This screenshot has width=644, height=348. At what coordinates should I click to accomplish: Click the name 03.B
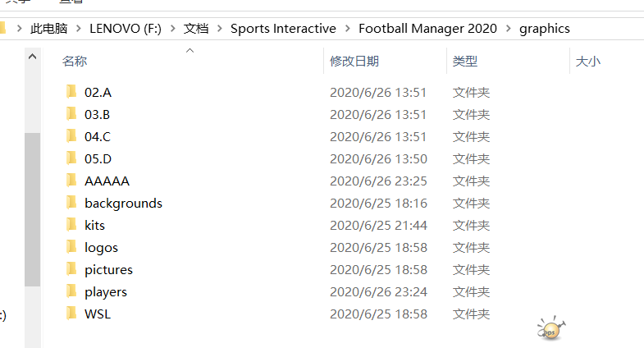click(97, 115)
